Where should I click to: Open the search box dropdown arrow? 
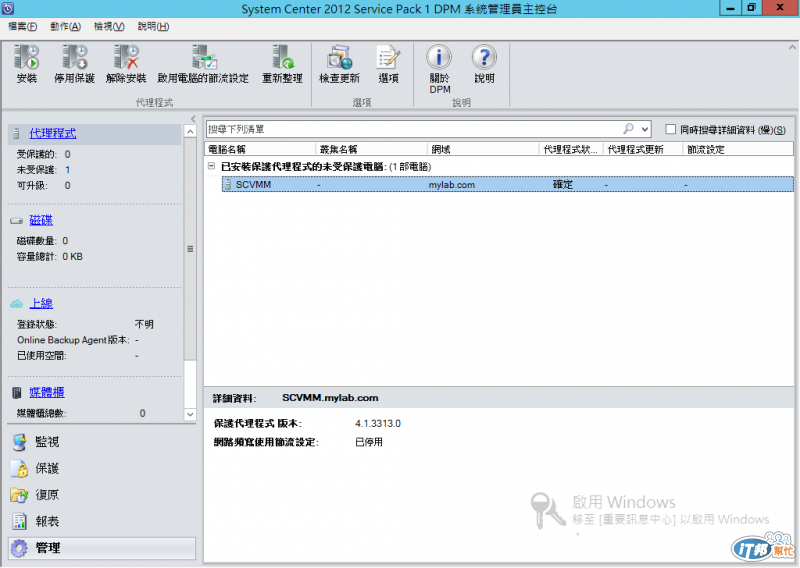pyautogui.click(x=645, y=129)
